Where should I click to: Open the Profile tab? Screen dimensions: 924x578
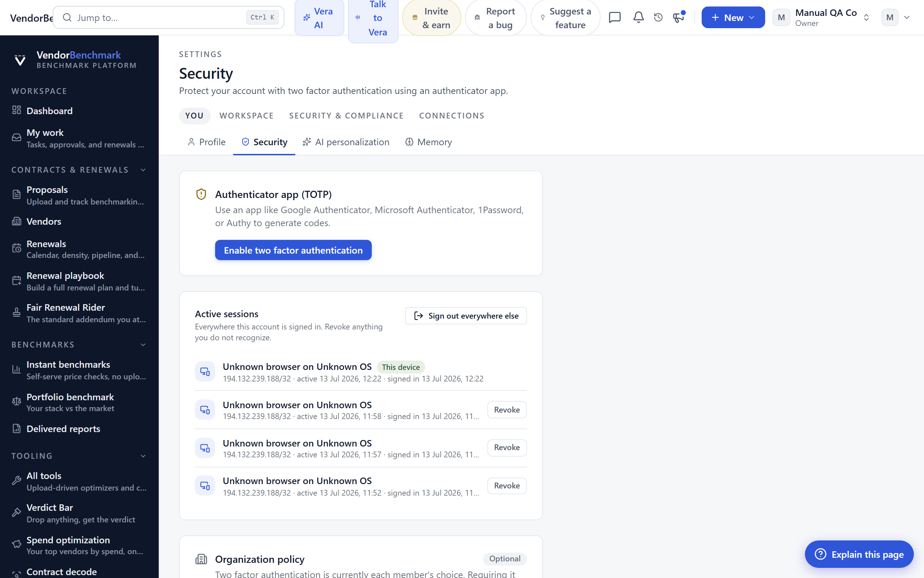(206, 142)
